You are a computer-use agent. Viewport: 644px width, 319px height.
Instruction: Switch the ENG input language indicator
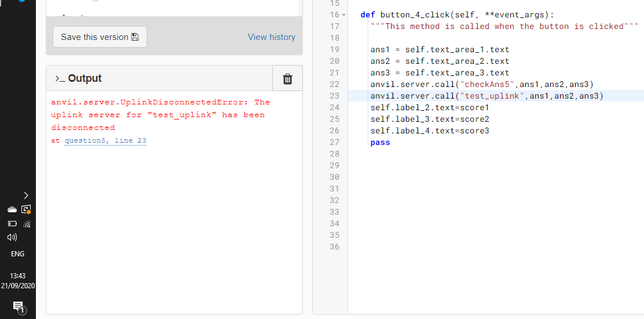point(18,254)
